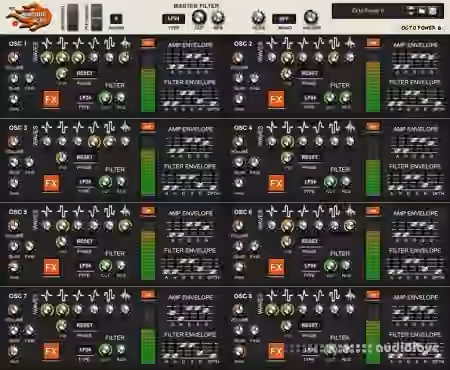Viewport: 450px width, 370px height.
Task: Toggle the OSC 7 ON switch
Action: point(148,295)
